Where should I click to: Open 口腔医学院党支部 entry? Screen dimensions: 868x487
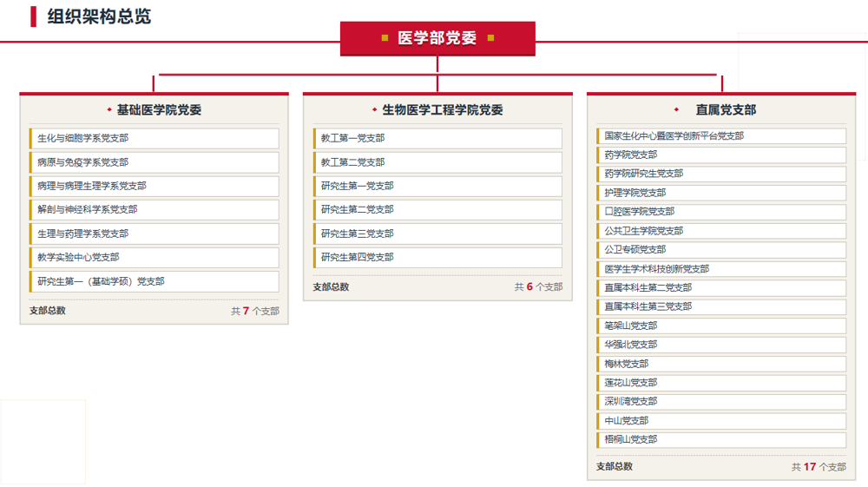721,212
